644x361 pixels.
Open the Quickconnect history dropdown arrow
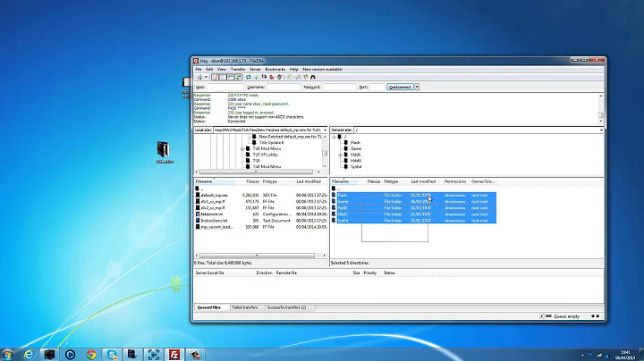417,87
